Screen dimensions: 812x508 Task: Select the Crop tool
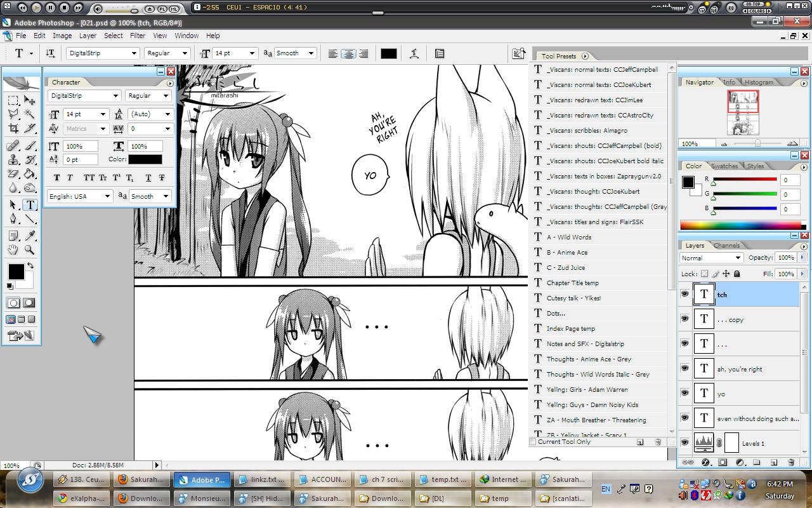(13, 128)
